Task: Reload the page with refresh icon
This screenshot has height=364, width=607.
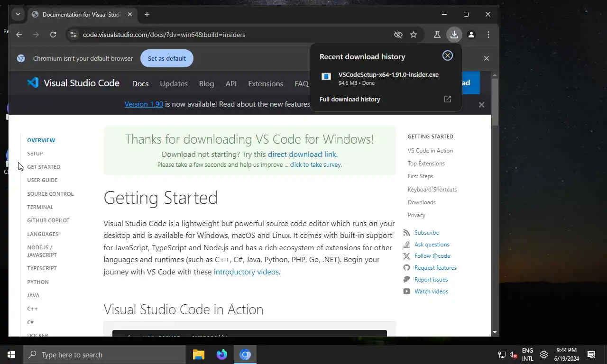Action: 53,35
